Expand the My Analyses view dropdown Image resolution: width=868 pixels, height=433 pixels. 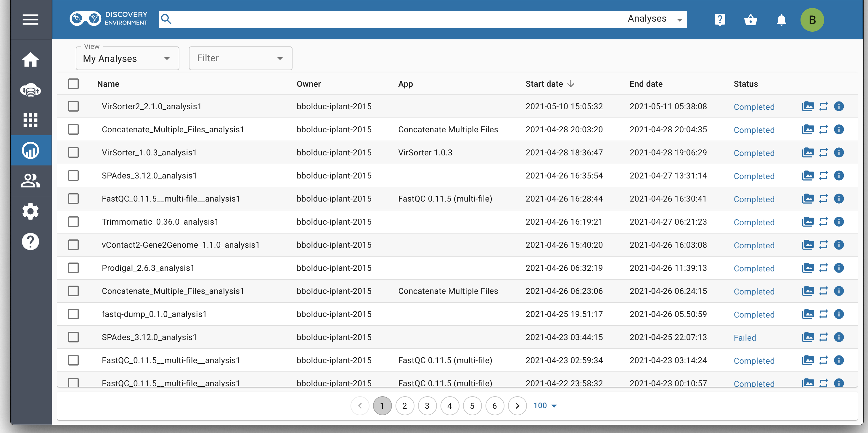tap(127, 58)
